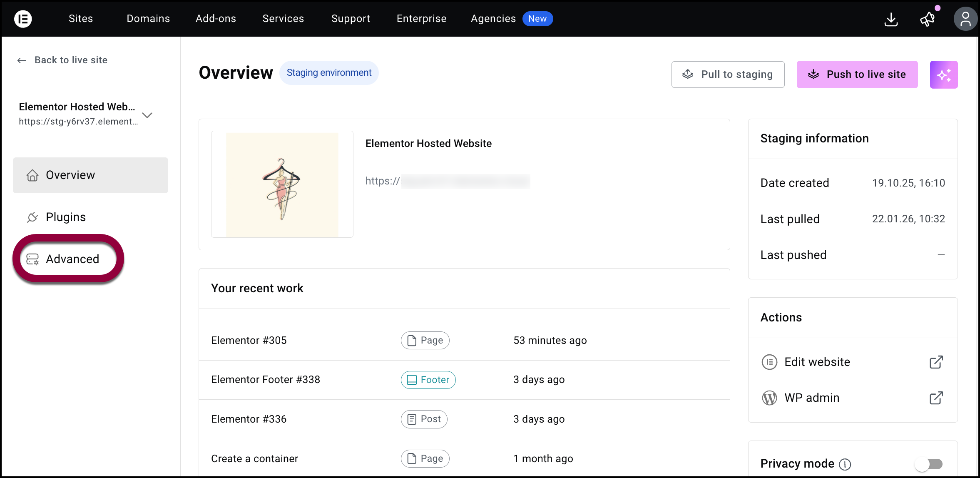
Task: Click the Privacy mode info icon
Action: [845, 464]
